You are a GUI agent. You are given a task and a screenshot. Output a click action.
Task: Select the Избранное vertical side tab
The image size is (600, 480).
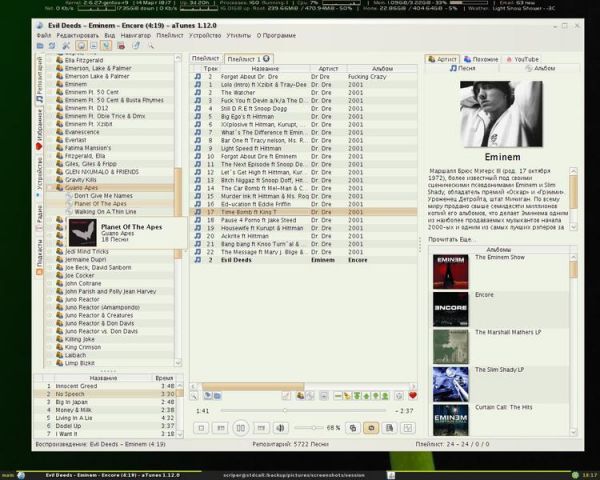[x=39, y=130]
